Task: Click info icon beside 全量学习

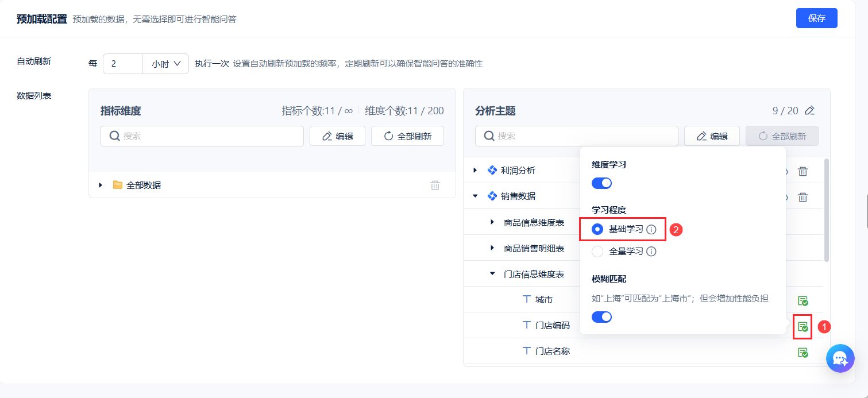Action: coord(651,252)
